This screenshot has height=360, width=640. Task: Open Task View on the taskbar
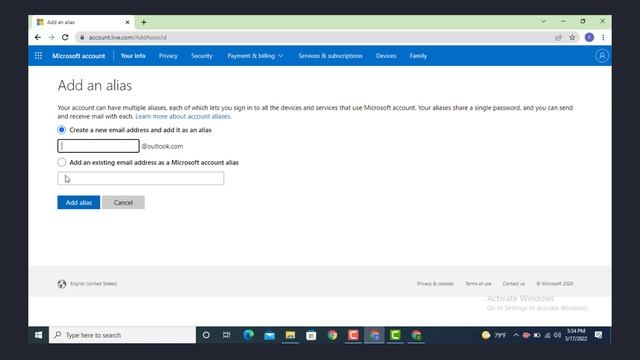coord(227,335)
